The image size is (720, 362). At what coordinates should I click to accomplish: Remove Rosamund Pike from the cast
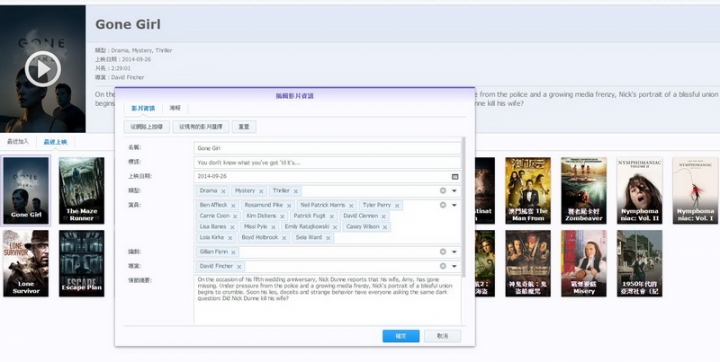pyautogui.click(x=289, y=206)
